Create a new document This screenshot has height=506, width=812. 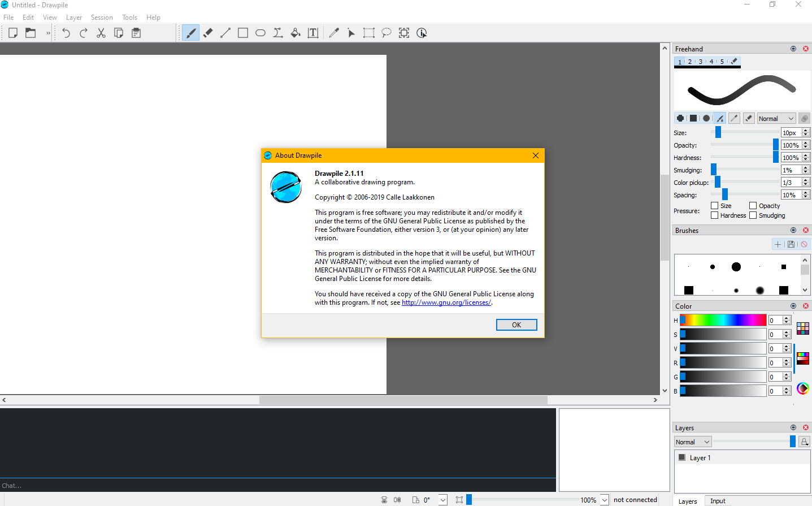pyautogui.click(x=13, y=33)
